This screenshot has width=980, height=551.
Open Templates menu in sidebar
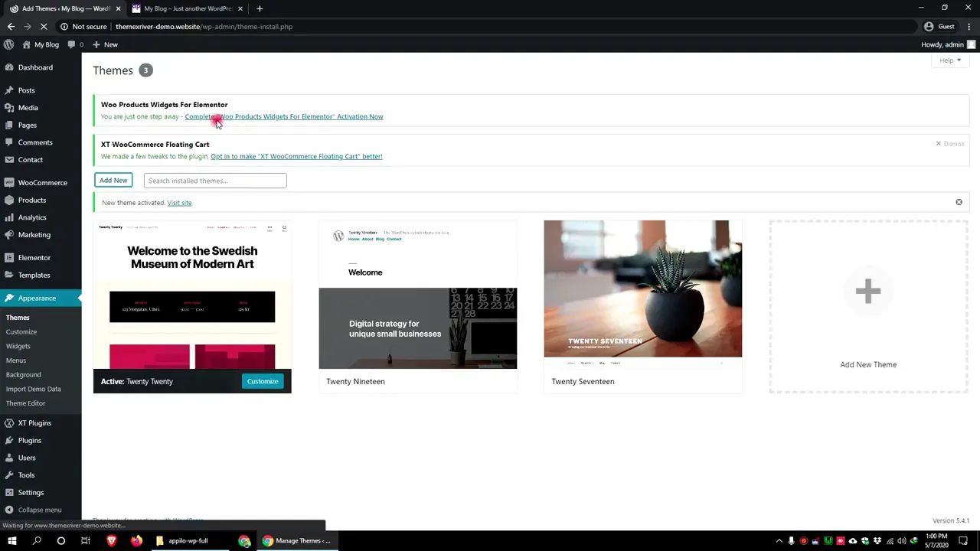coord(34,275)
